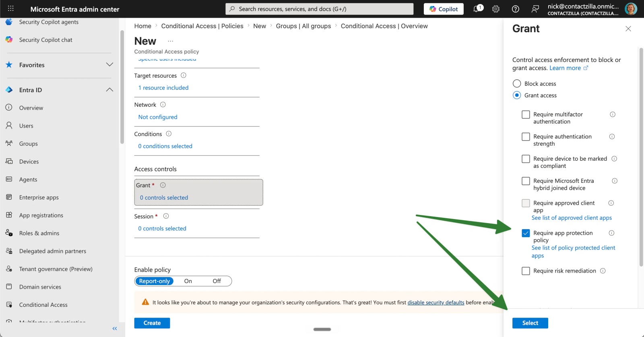Click the Roles & admins icon
This screenshot has height=337, width=644.
tap(9, 233)
